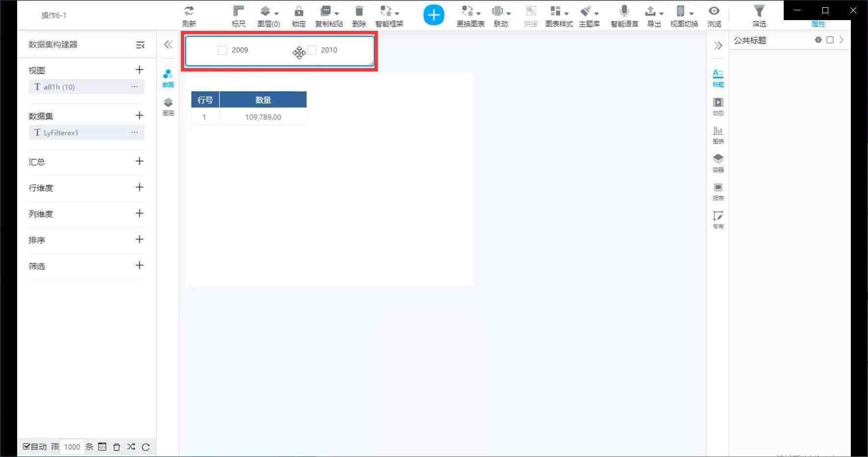The image size is (868, 457).
Task: Open the 标题 title properties tab
Action: tap(718, 78)
